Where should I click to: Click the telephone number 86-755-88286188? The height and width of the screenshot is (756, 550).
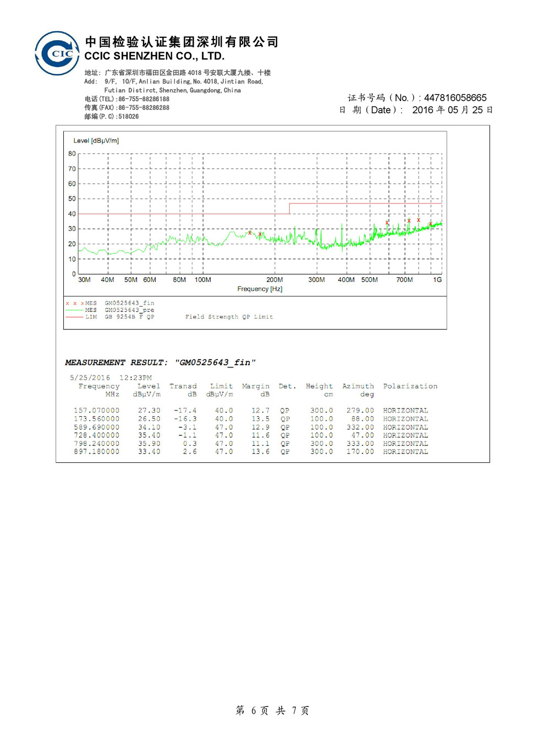[144, 99]
